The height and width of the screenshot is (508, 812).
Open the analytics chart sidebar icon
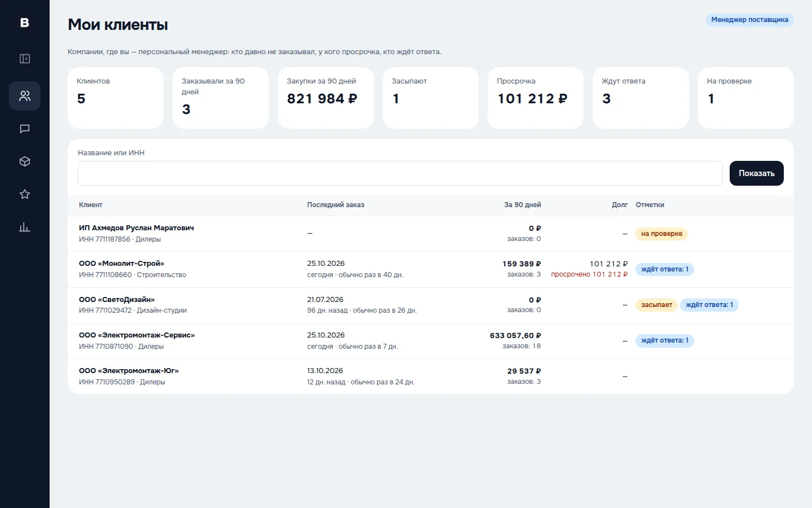click(25, 227)
